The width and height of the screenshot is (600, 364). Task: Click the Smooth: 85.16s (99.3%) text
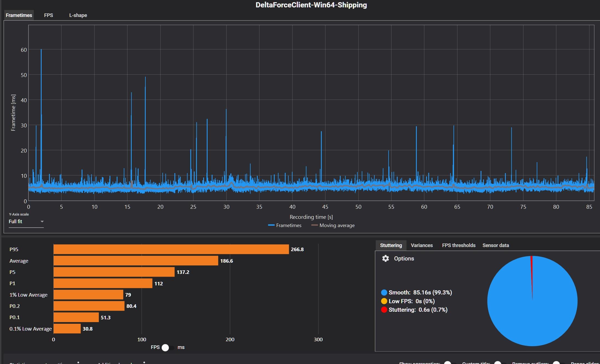[x=420, y=293]
